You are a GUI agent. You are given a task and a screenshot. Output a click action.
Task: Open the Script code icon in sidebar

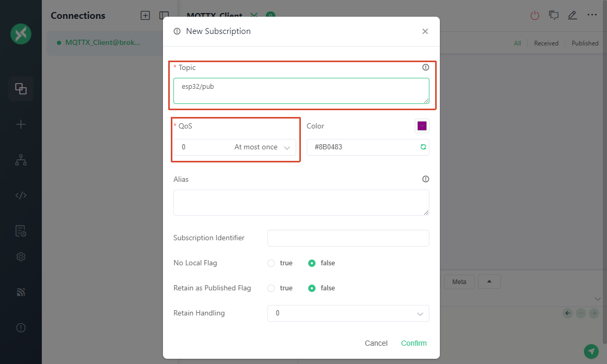coord(21,195)
